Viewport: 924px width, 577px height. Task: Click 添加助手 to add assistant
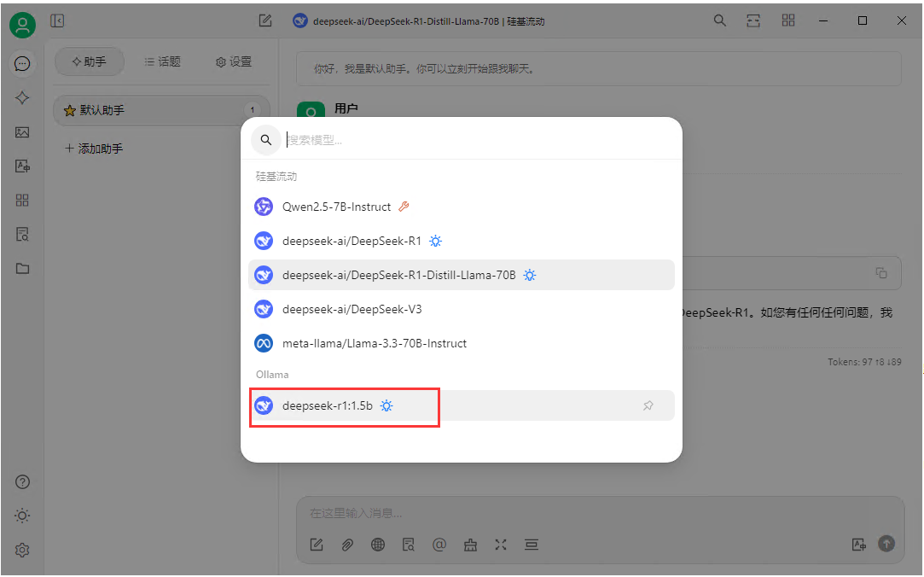coord(94,149)
